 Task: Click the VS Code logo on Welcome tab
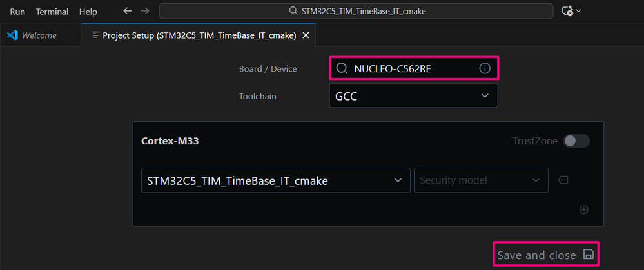click(x=12, y=35)
